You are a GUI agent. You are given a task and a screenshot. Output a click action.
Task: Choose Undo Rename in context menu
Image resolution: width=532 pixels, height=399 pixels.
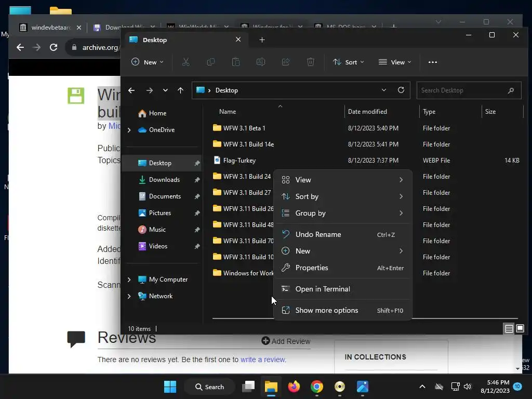(x=343, y=234)
